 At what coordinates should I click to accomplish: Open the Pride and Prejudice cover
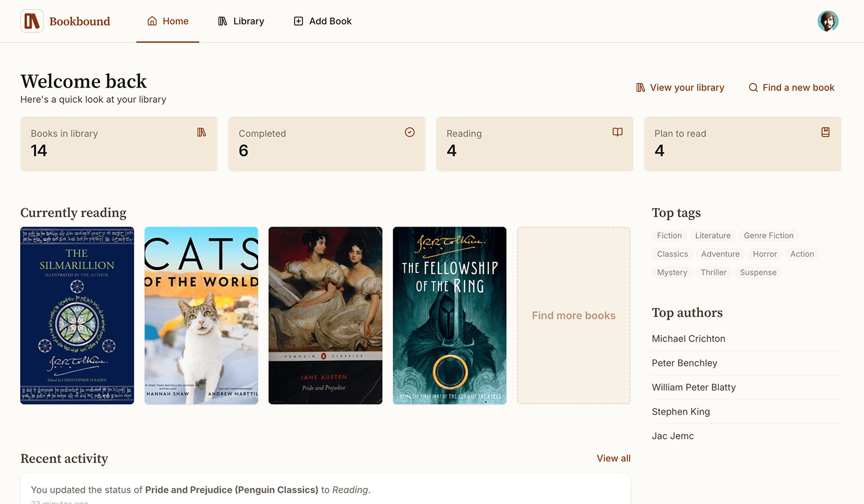pyautogui.click(x=325, y=315)
